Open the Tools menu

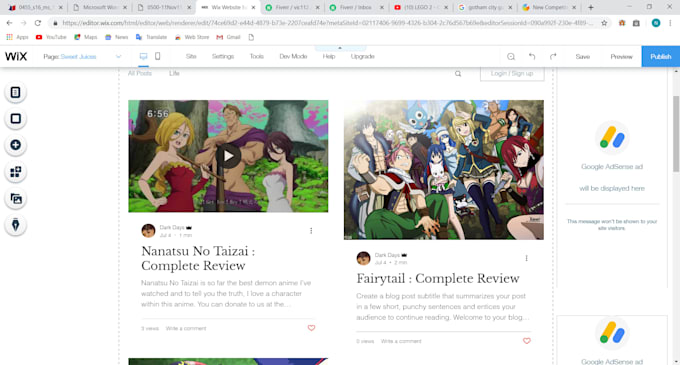pyautogui.click(x=257, y=56)
